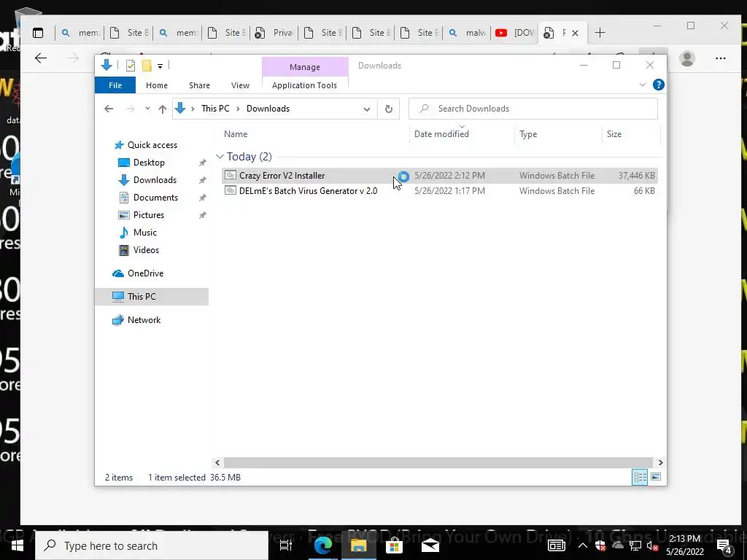Go up one folder level

click(x=163, y=109)
